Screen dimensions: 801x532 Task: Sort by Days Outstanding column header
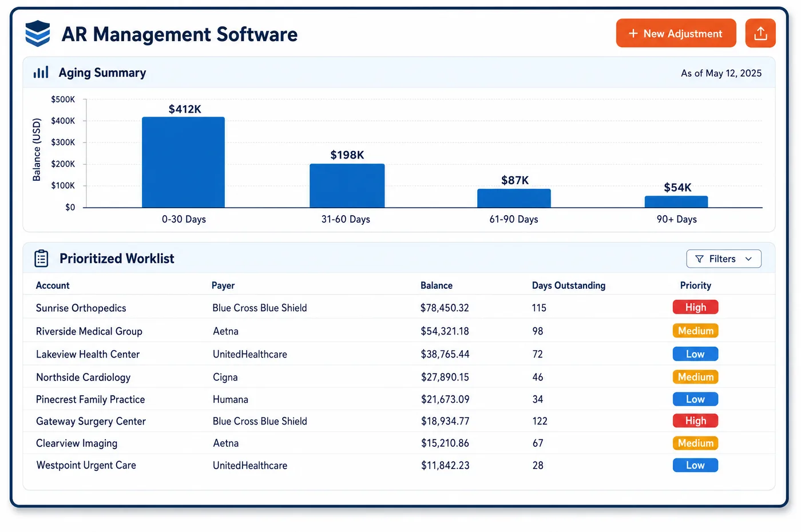pyautogui.click(x=569, y=285)
